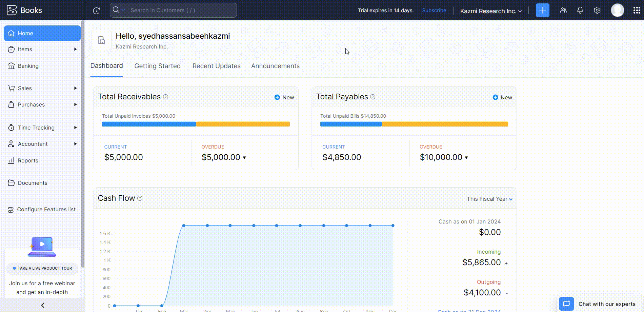
Task: Click Total Unpaid Invoices $5,000.00 text
Action: coord(139,116)
